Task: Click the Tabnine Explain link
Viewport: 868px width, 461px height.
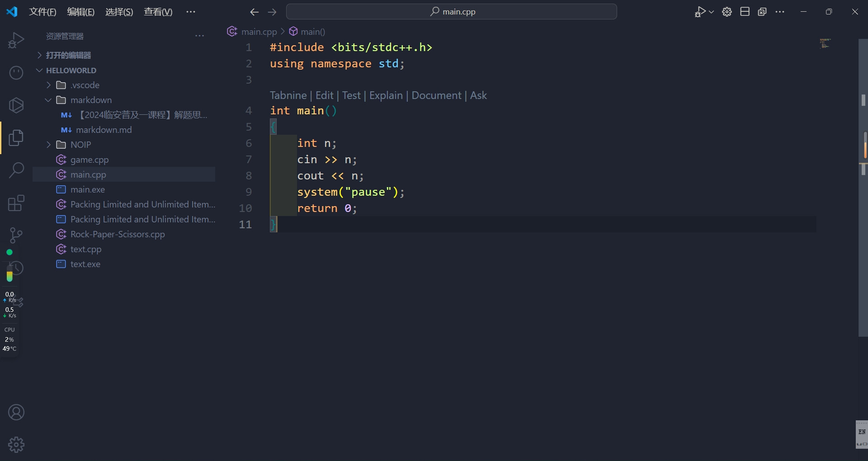Action: pos(386,95)
